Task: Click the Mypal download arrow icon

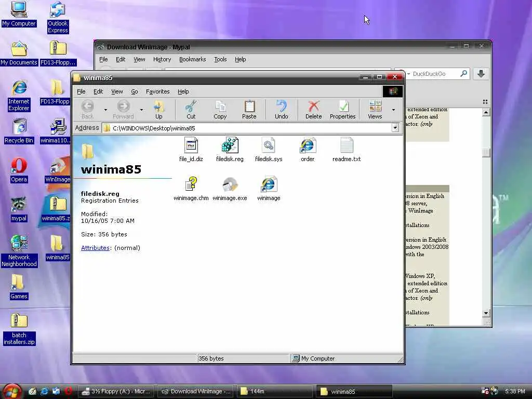Action: point(481,74)
